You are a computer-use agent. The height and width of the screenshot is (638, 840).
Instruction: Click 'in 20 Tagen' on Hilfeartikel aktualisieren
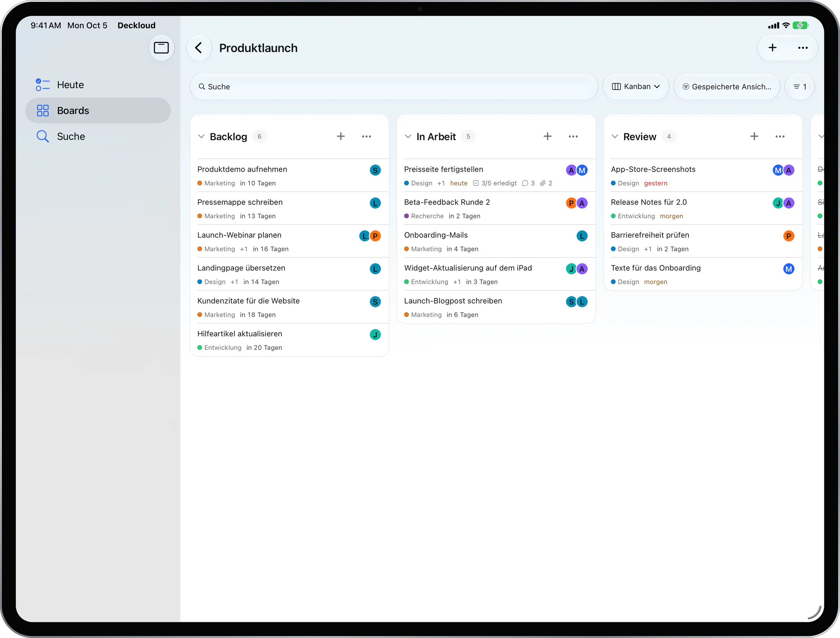point(264,348)
